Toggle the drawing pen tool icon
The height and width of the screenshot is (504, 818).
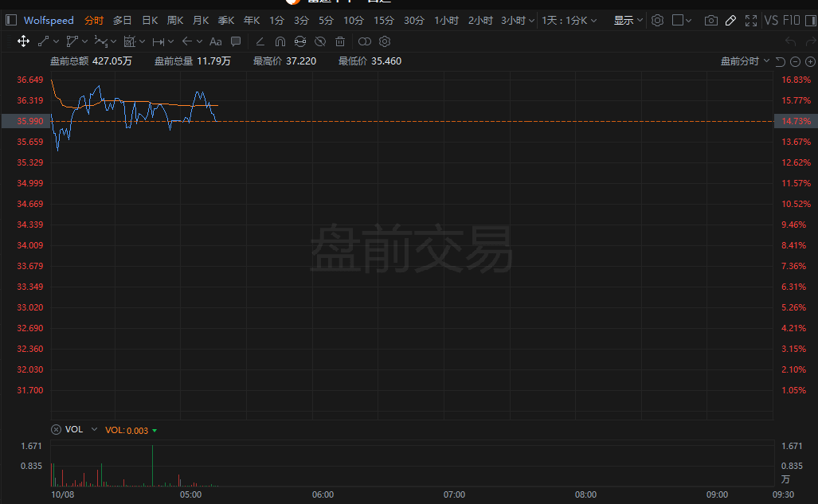tap(731, 21)
